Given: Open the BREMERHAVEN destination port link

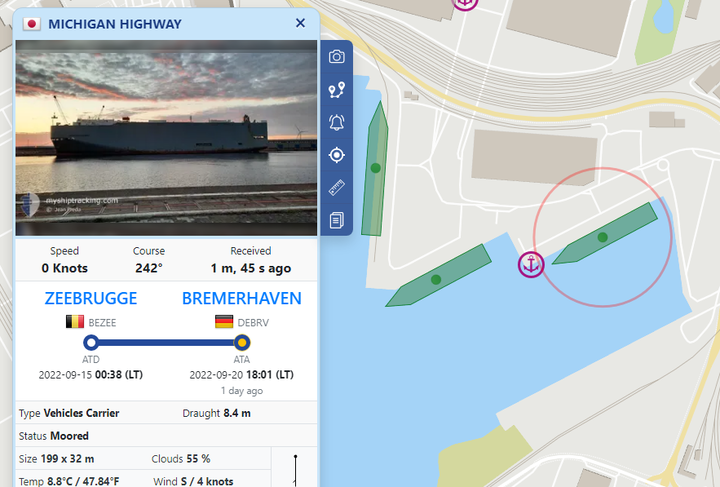Looking at the screenshot, I should tap(242, 298).
